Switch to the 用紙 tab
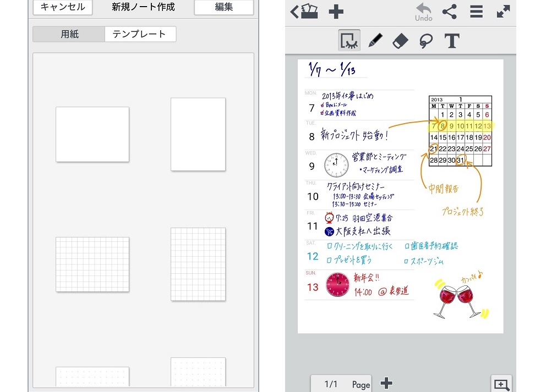 coord(69,34)
